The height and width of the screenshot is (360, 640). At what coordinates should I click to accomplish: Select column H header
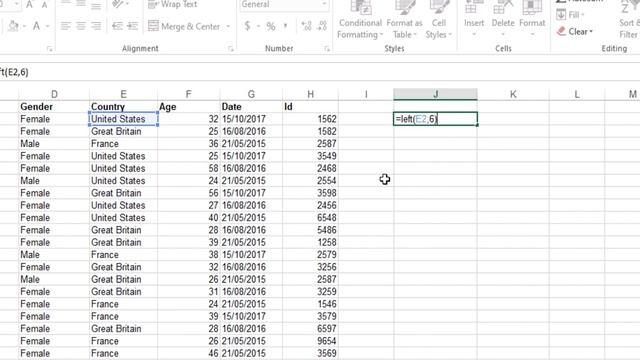click(310, 94)
